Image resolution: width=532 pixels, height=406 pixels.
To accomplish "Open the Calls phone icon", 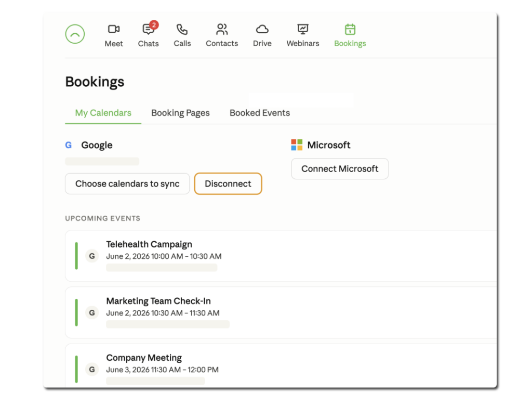I will [x=182, y=30].
